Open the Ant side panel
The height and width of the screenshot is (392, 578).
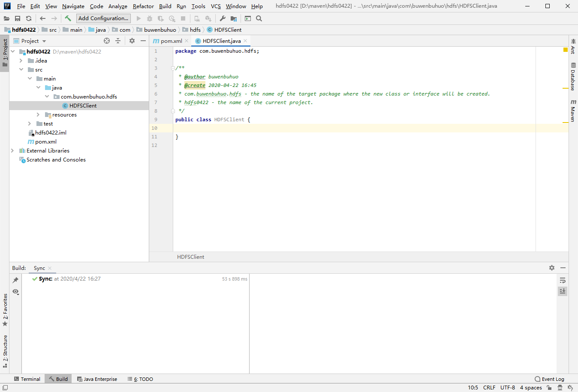pyautogui.click(x=573, y=46)
